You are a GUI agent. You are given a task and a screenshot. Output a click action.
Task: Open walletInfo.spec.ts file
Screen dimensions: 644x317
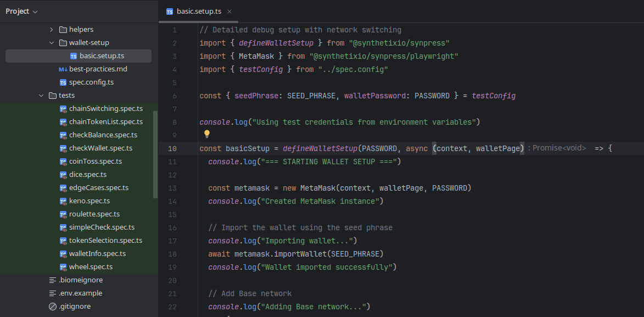[x=97, y=254]
